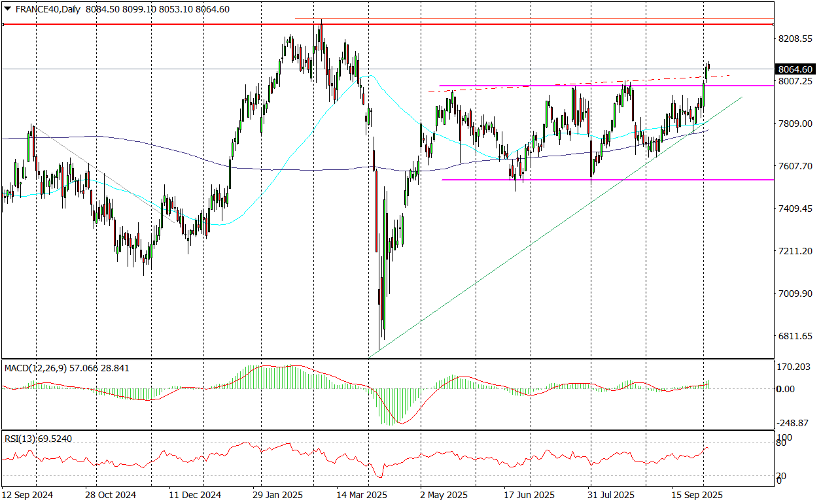Image resolution: width=821 pixels, height=504 pixels.
Task: Click the 12 Sep 2024 date label
Action: coord(27,496)
